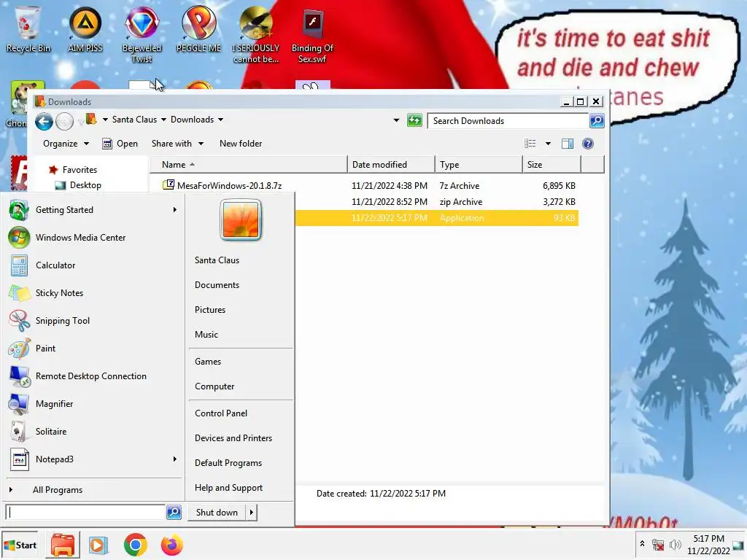
Task: Open Sticky Notes
Action: pos(94,293)
